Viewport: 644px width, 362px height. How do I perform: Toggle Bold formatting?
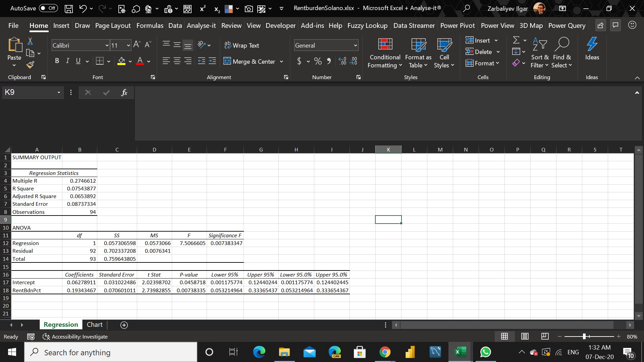(57, 61)
